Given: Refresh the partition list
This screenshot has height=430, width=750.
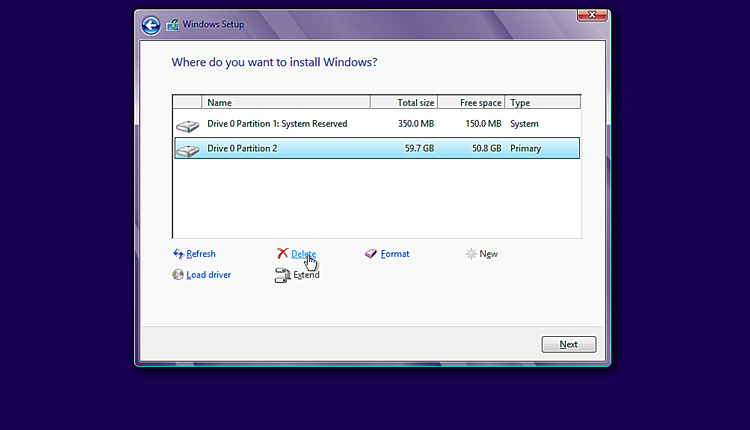Looking at the screenshot, I should pyautogui.click(x=201, y=254).
